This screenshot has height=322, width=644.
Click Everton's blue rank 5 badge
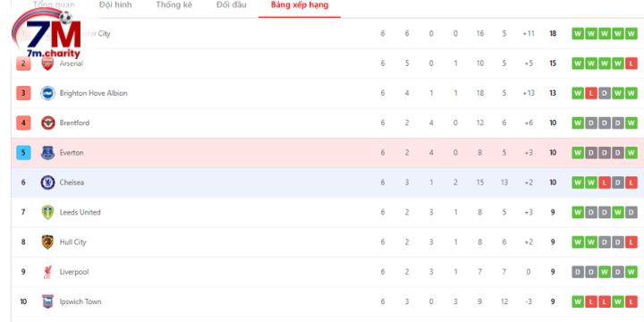point(23,153)
